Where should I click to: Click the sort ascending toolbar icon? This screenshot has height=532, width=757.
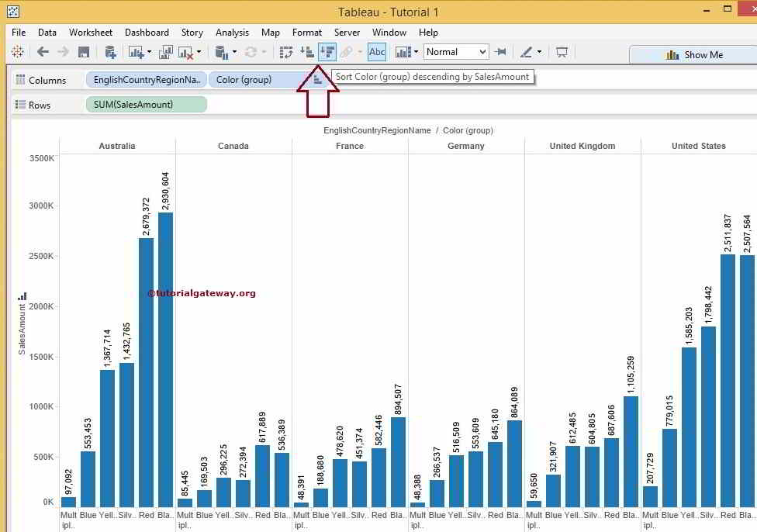(x=308, y=51)
